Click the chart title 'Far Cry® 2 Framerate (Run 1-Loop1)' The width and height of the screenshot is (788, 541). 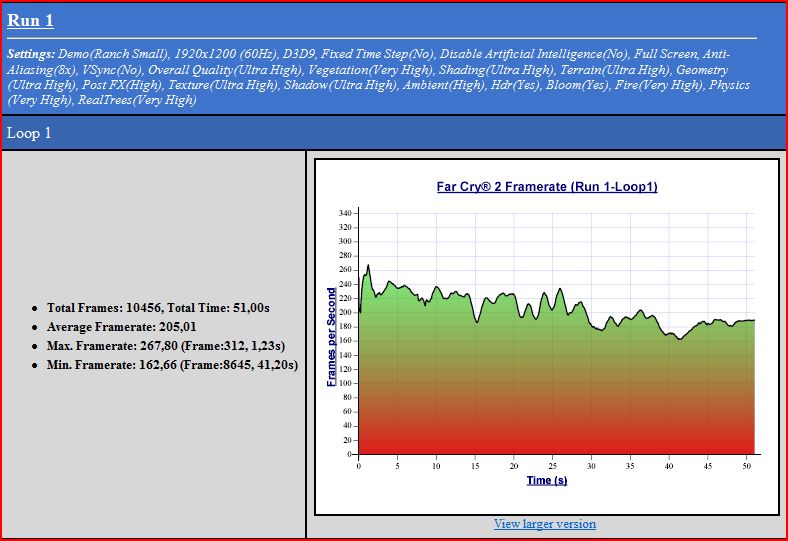click(547, 187)
